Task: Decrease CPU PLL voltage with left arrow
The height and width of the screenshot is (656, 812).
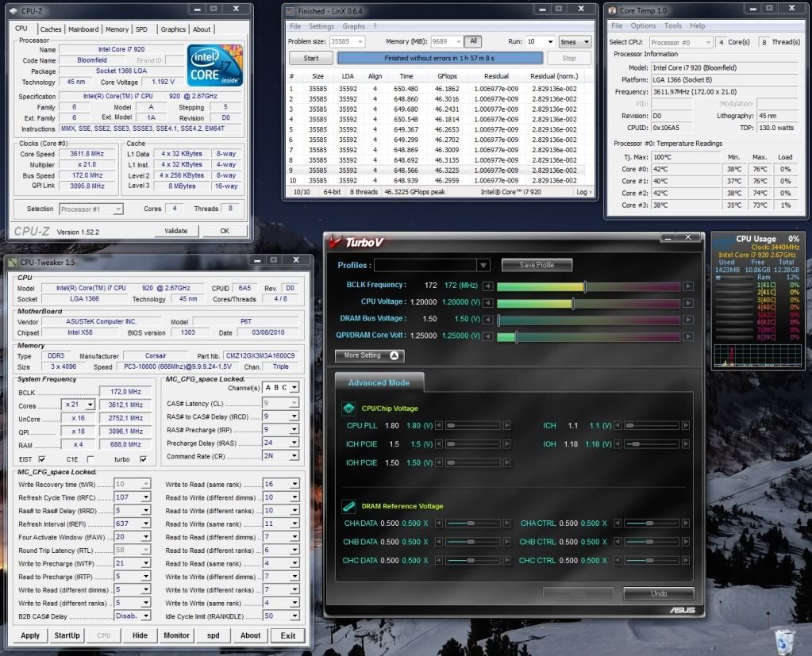Action: [x=439, y=425]
